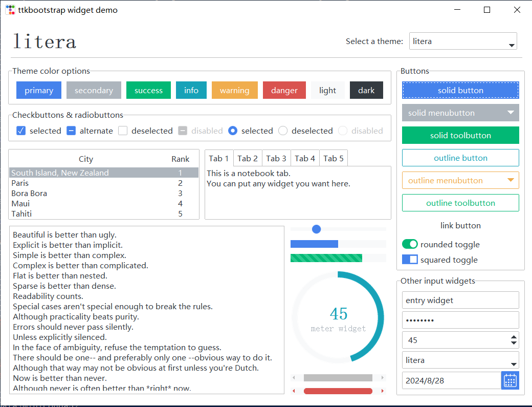The width and height of the screenshot is (532, 407).
Task: Click left arrow of red horizontal scrollbar
Action: pyautogui.click(x=294, y=391)
